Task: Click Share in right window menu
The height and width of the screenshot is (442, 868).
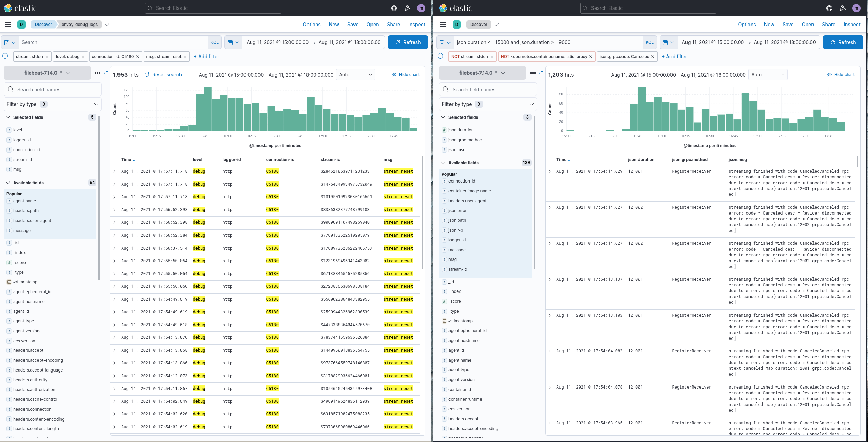Action: tap(828, 25)
